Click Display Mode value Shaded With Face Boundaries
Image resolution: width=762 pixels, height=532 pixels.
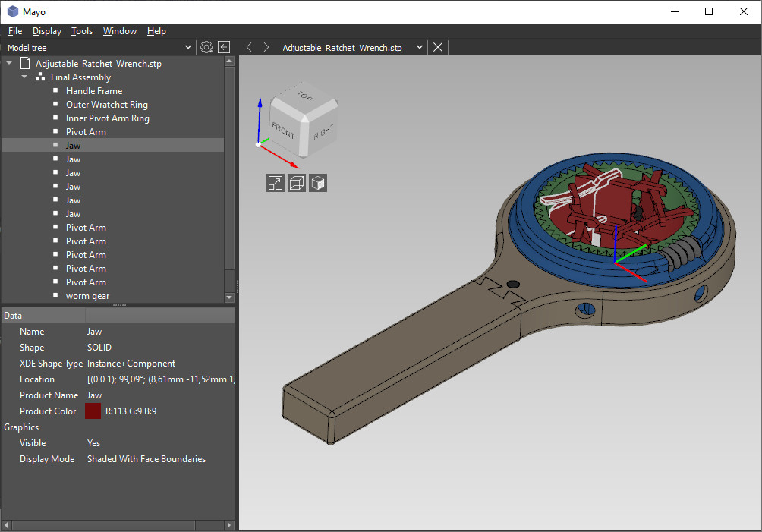tap(146, 459)
